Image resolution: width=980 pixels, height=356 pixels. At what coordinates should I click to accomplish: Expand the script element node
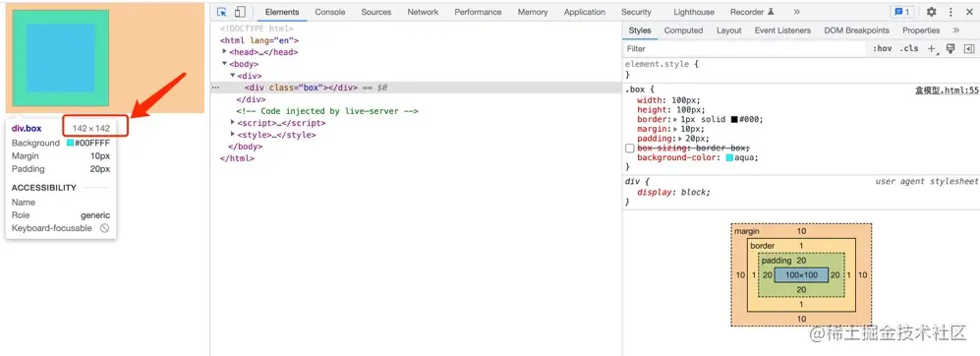(x=233, y=123)
